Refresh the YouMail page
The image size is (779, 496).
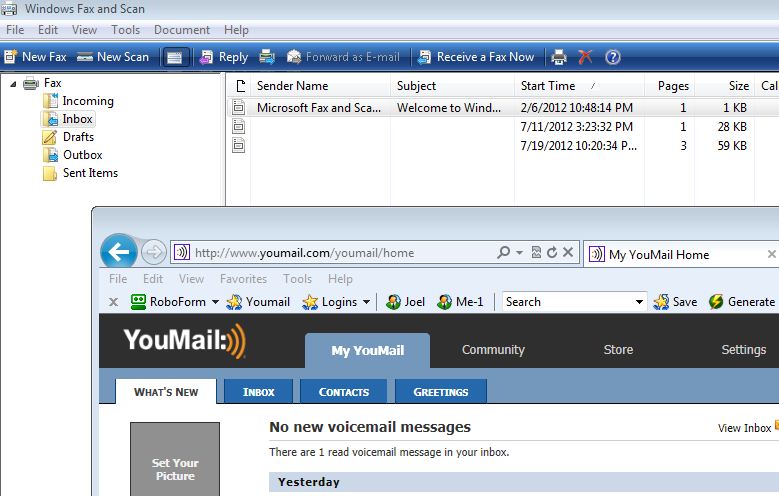tap(552, 252)
